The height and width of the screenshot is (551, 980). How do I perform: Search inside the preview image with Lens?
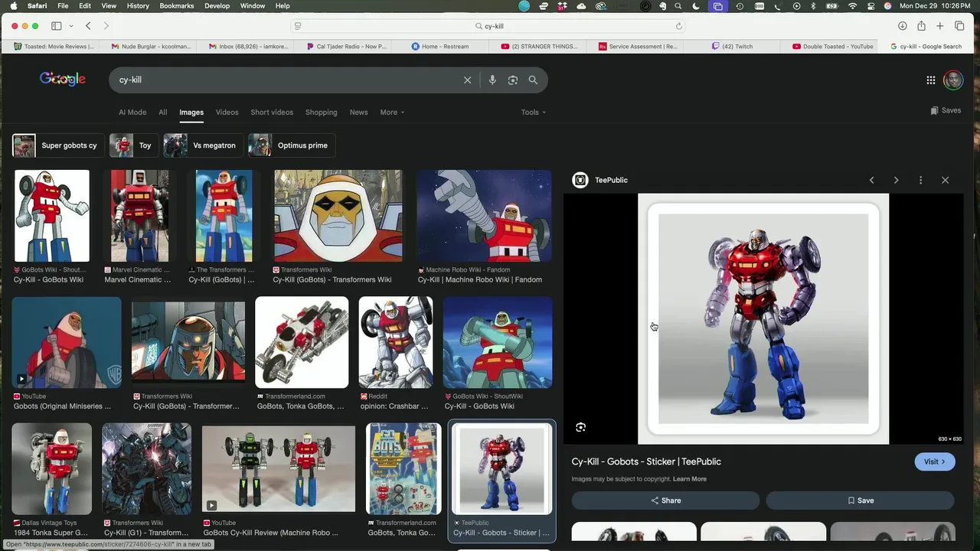click(580, 427)
